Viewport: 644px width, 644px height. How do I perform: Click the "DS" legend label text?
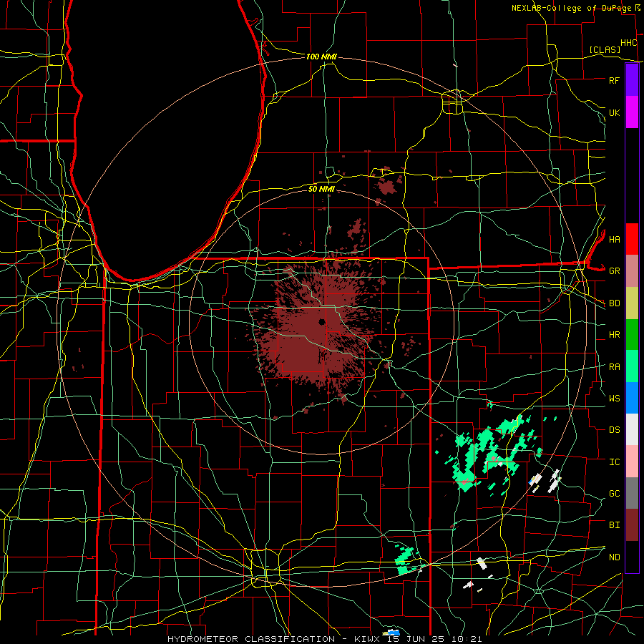point(614,430)
